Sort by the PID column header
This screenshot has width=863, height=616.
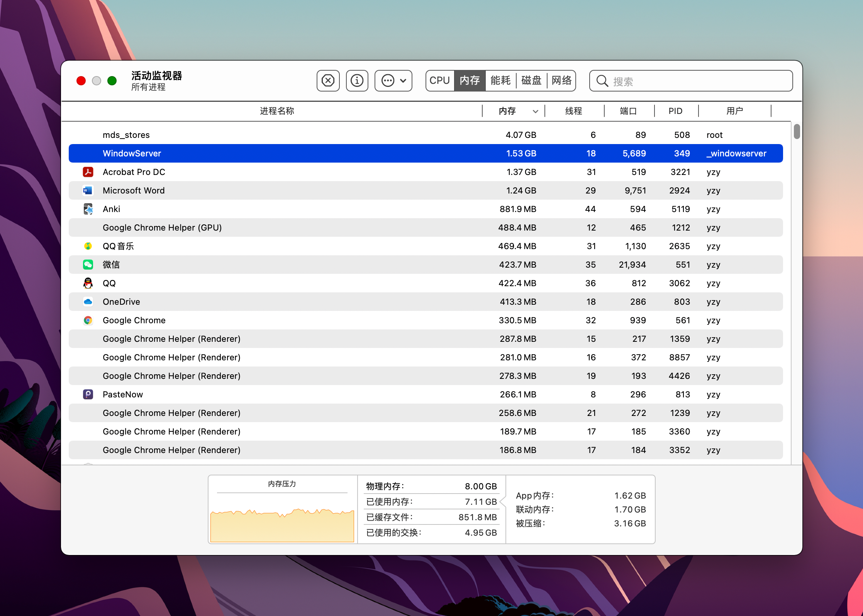(675, 111)
